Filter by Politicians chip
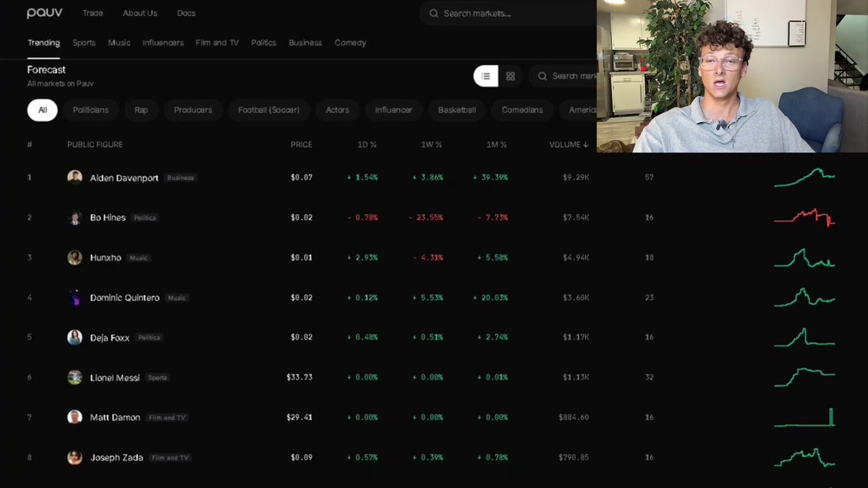Image resolution: width=868 pixels, height=488 pixels. point(90,110)
